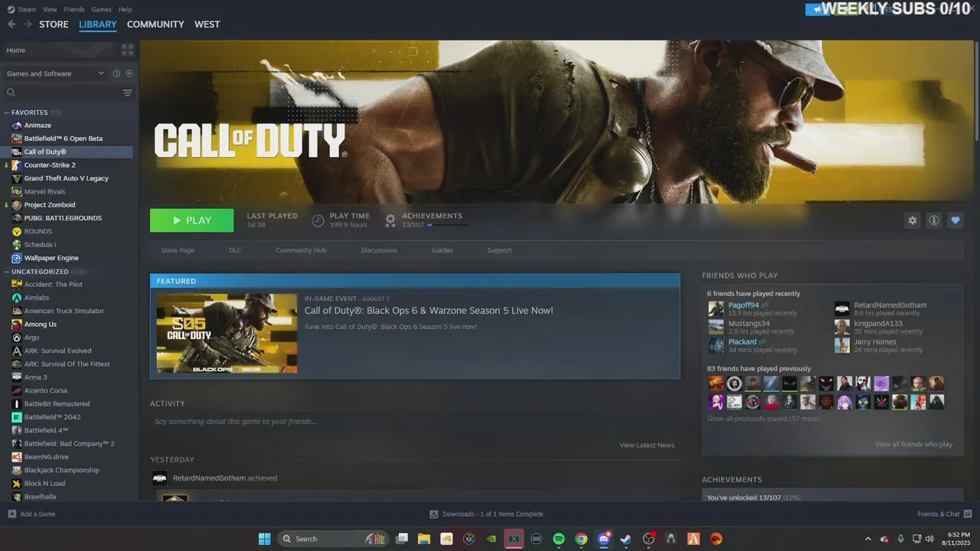Screen dimensions: 980x551
Task: Collapse the UNCATEGORIZED category
Action: (x=7, y=272)
